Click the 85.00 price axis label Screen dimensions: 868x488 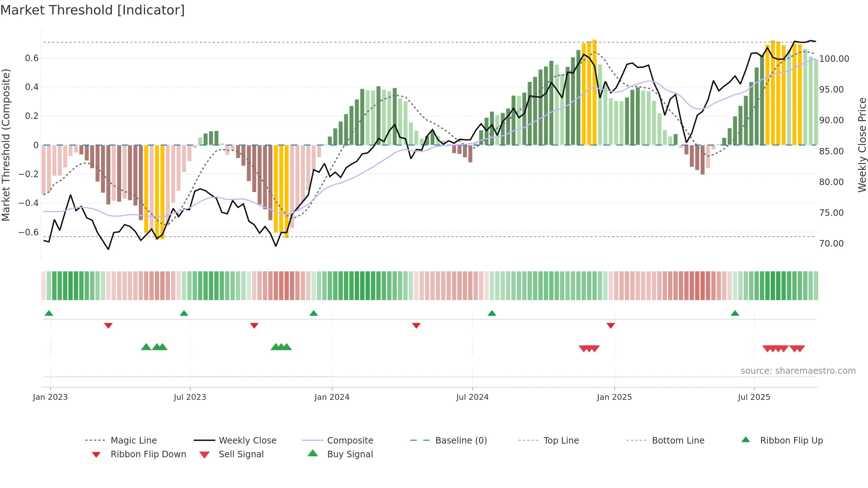coord(831,151)
